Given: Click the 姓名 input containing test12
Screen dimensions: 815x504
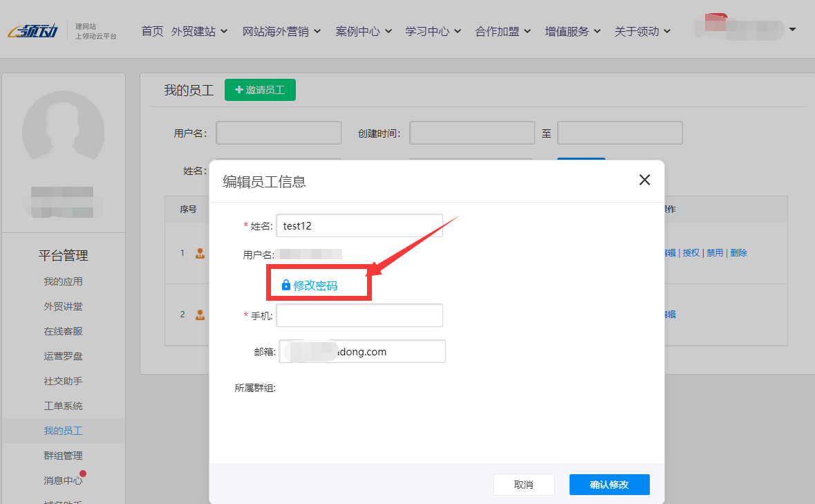Looking at the screenshot, I should click(359, 225).
